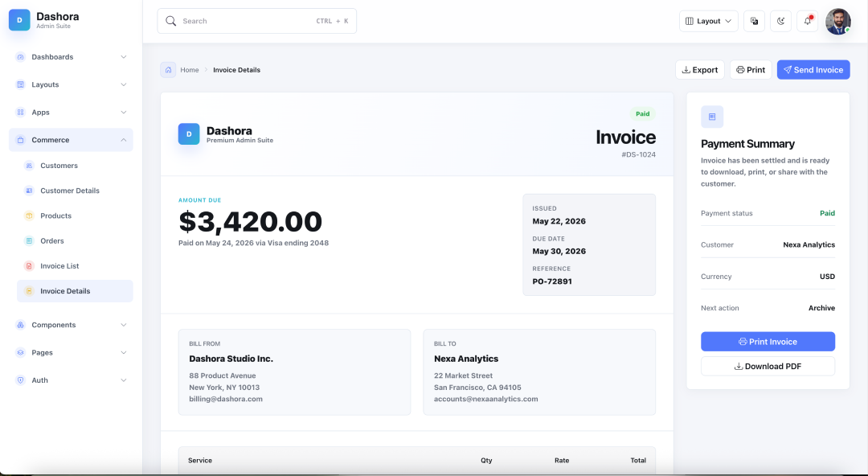Click the Nexa Analytics customer value in summary
Screen dimensions: 868x476
point(809,245)
